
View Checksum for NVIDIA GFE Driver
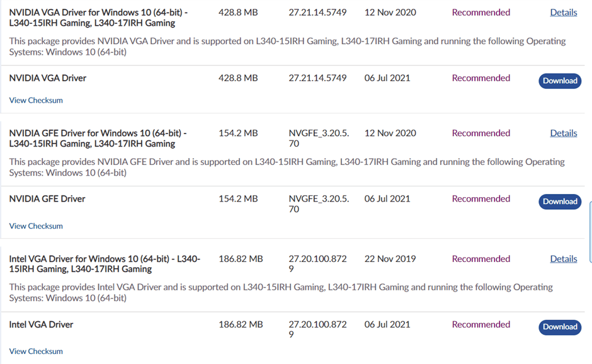click(x=36, y=226)
